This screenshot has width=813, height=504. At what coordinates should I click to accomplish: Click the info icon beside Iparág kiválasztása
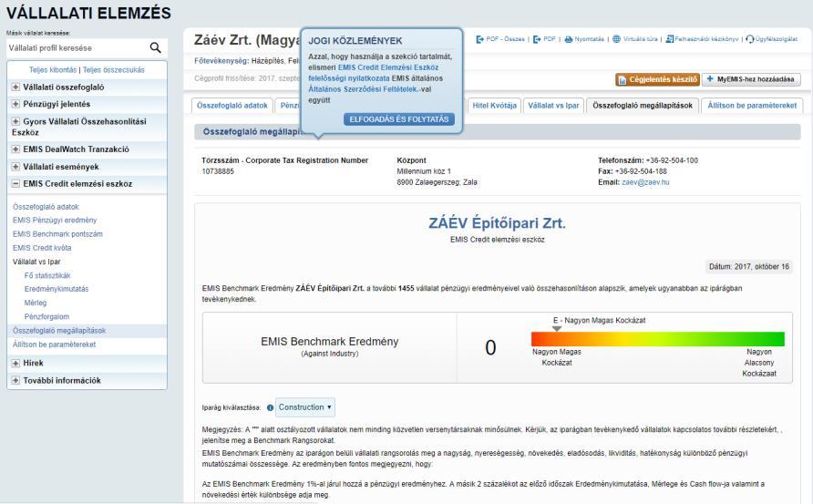[x=270, y=407]
